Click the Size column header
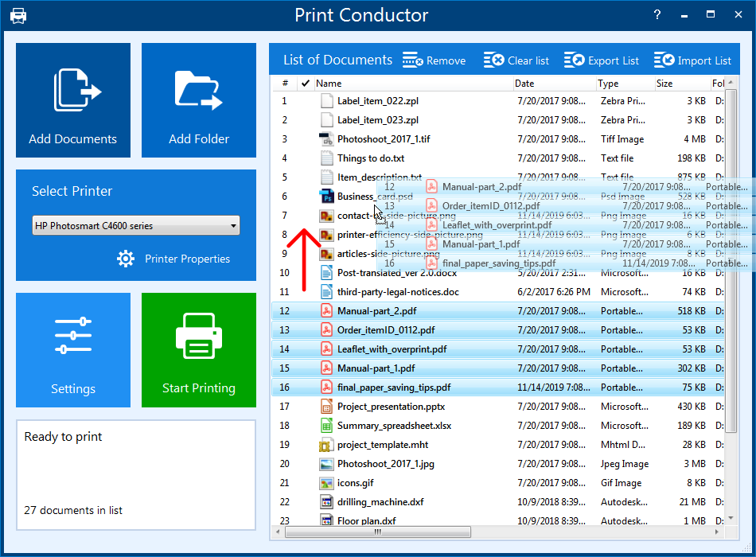The image size is (756, 557). [664, 83]
